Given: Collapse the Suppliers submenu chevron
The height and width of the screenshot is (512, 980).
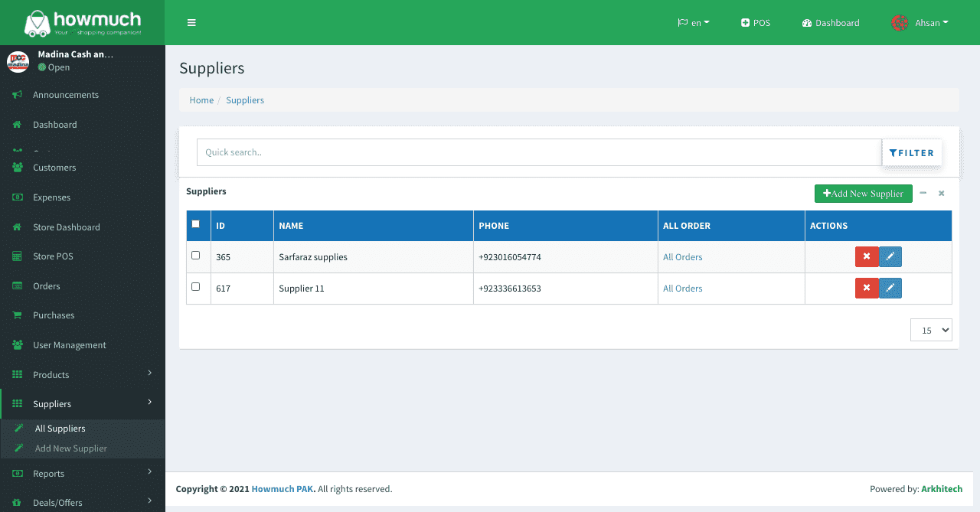Looking at the screenshot, I should click(150, 402).
